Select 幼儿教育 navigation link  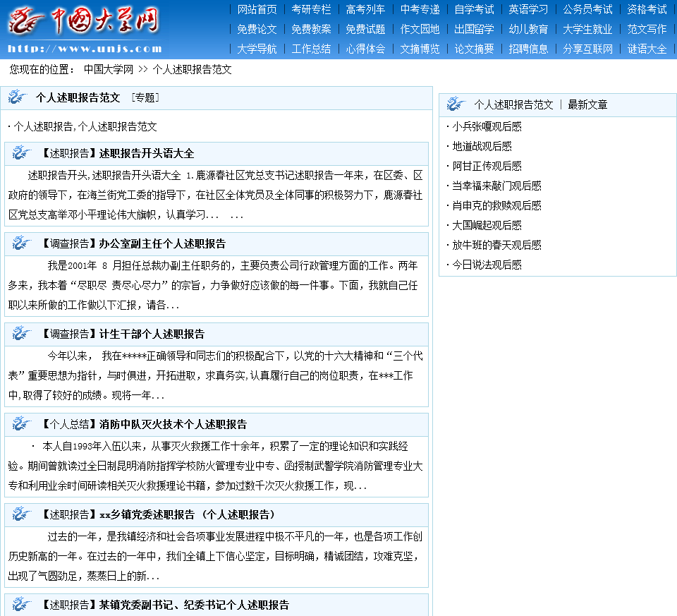pos(528,29)
